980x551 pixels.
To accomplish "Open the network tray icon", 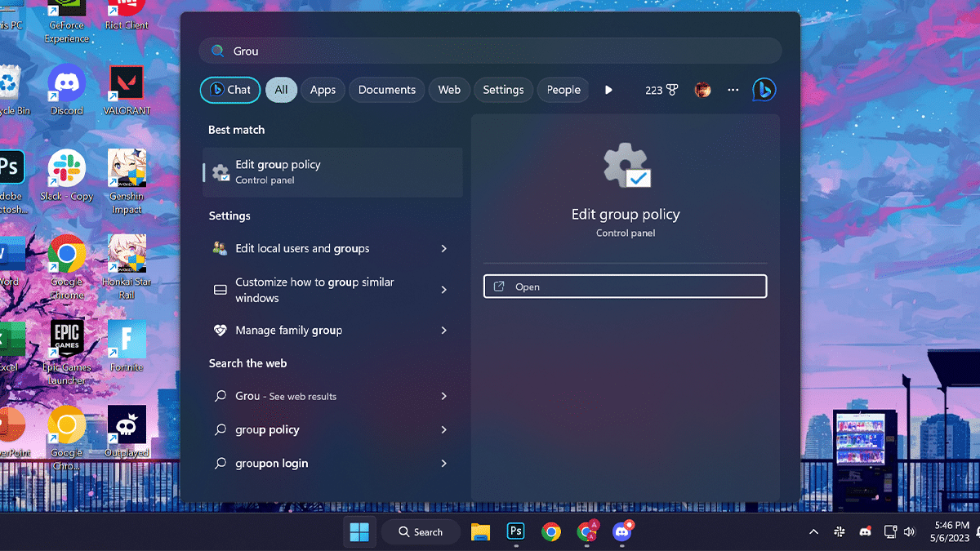I will click(890, 532).
